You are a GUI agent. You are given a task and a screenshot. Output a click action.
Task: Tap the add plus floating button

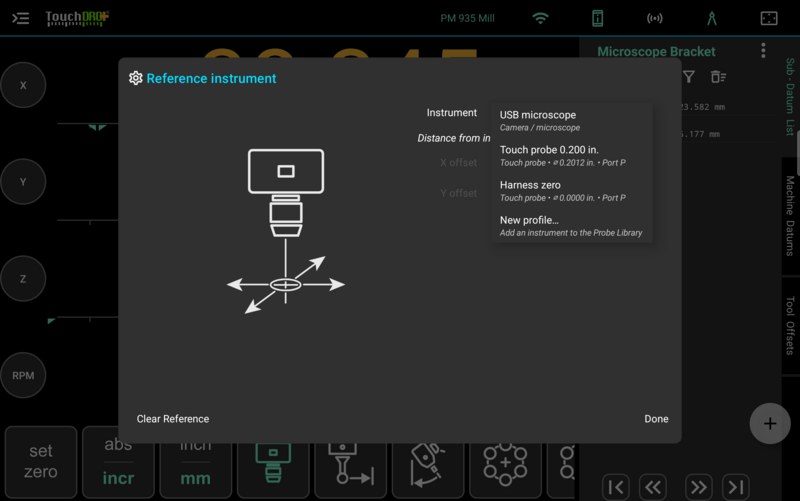click(770, 423)
